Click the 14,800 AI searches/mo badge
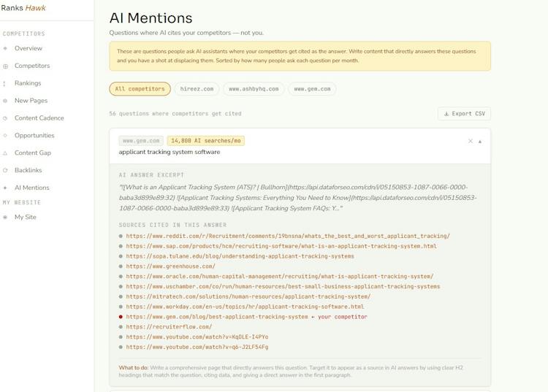This screenshot has width=548, height=392. click(x=206, y=141)
